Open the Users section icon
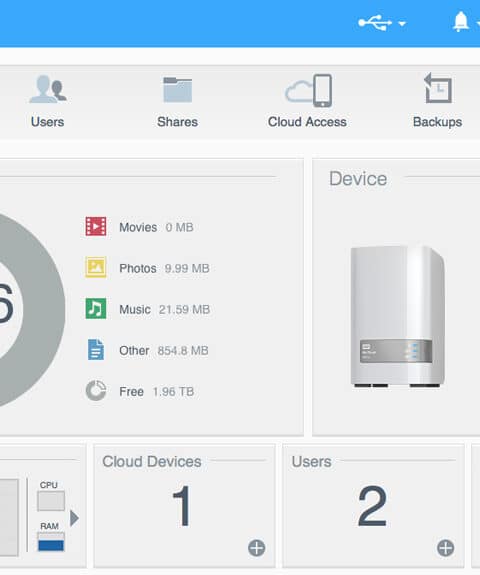 [48, 89]
